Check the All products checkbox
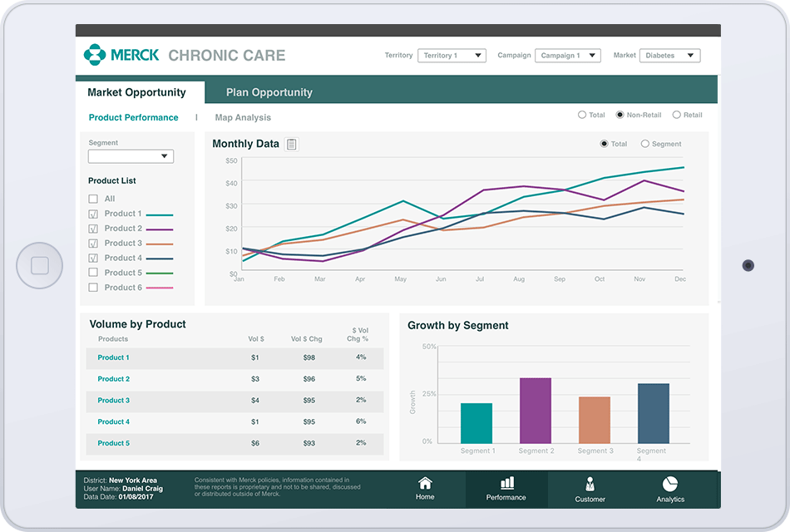Viewport: 790px width, 532px height. pyautogui.click(x=93, y=199)
